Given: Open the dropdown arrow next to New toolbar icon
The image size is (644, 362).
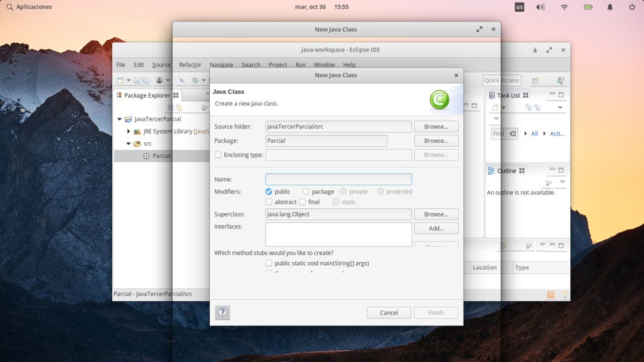Looking at the screenshot, I should click(x=129, y=81).
